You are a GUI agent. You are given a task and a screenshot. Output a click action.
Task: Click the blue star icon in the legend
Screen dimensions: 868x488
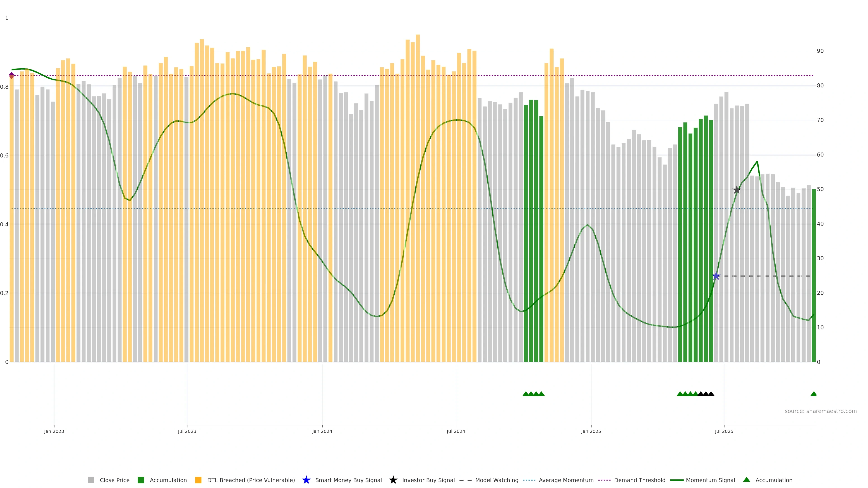[x=306, y=480]
